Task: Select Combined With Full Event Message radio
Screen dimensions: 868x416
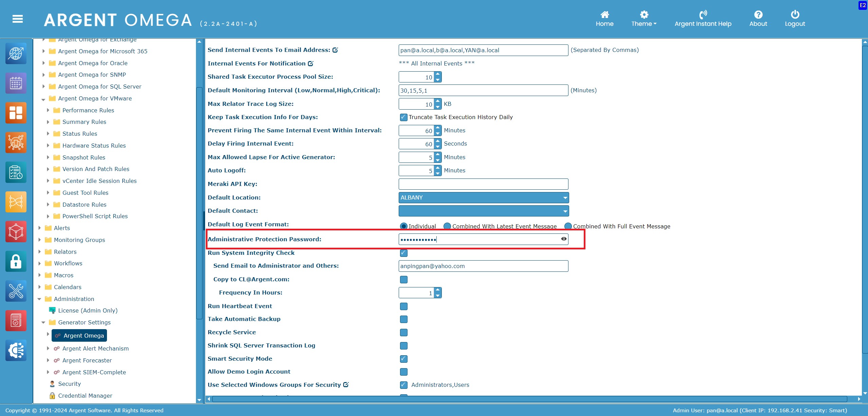Action: pos(568,226)
